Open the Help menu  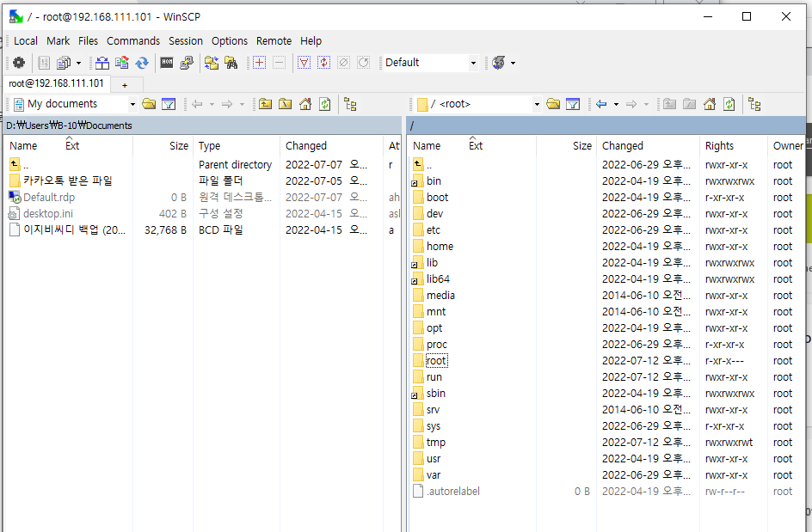point(311,41)
